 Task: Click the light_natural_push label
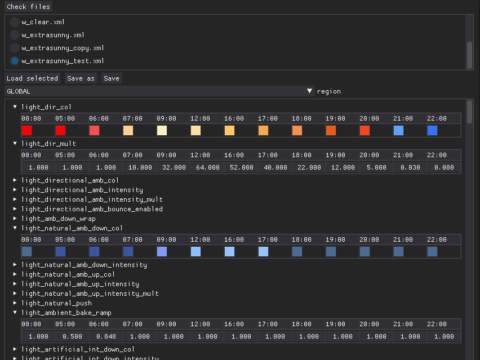(x=56, y=303)
